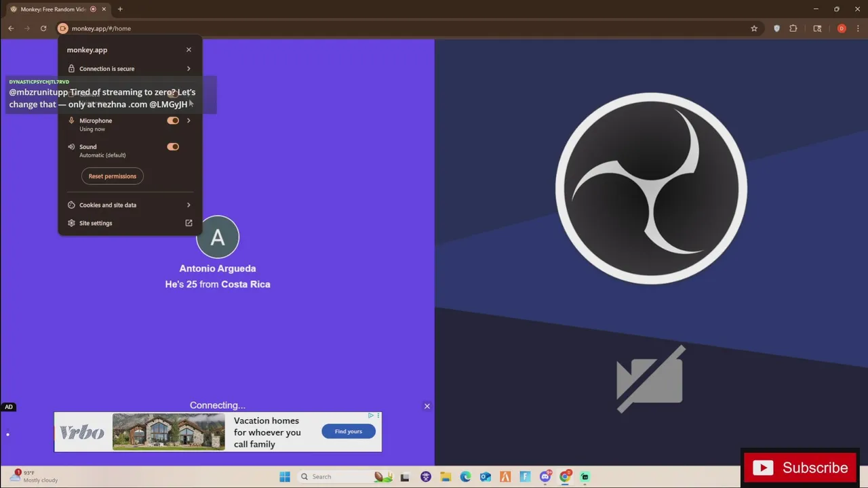The height and width of the screenshot is (488, 868).
Task: Click the Connecting... status text
Action: (218, 405)
